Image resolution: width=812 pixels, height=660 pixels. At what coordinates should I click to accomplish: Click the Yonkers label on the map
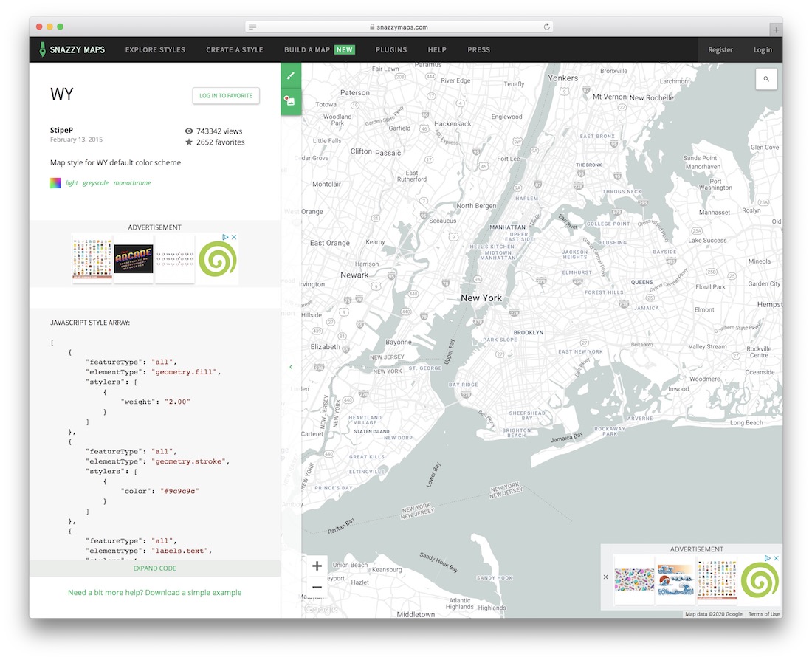(563, 78)
